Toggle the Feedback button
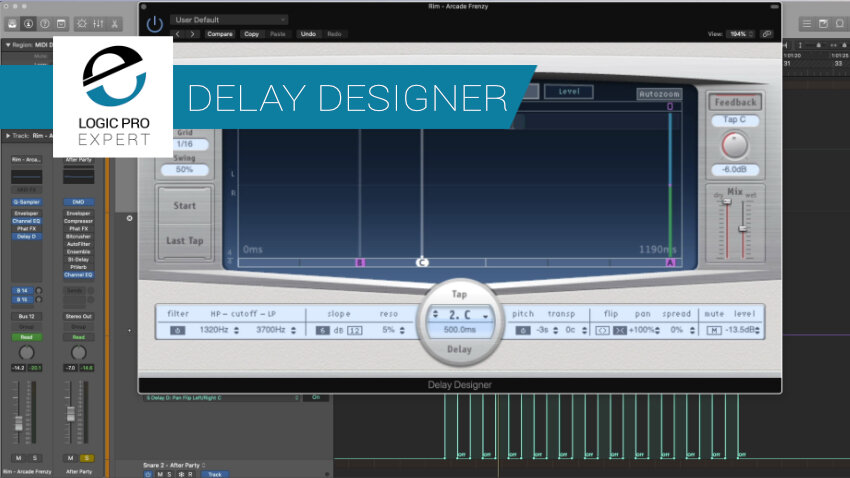 735,102
